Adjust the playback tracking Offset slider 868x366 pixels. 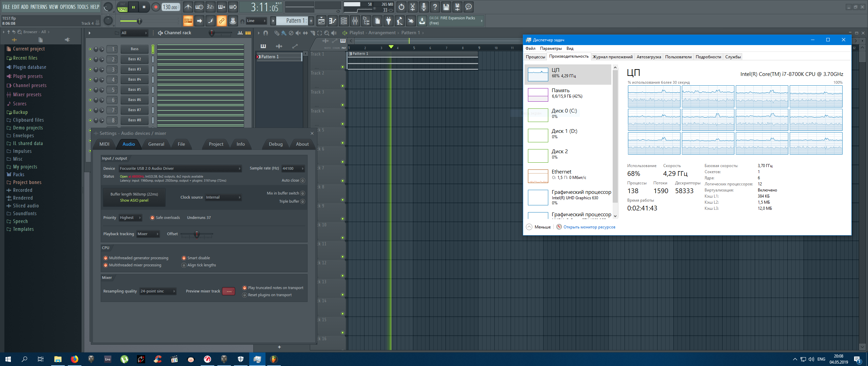[197, 234]
